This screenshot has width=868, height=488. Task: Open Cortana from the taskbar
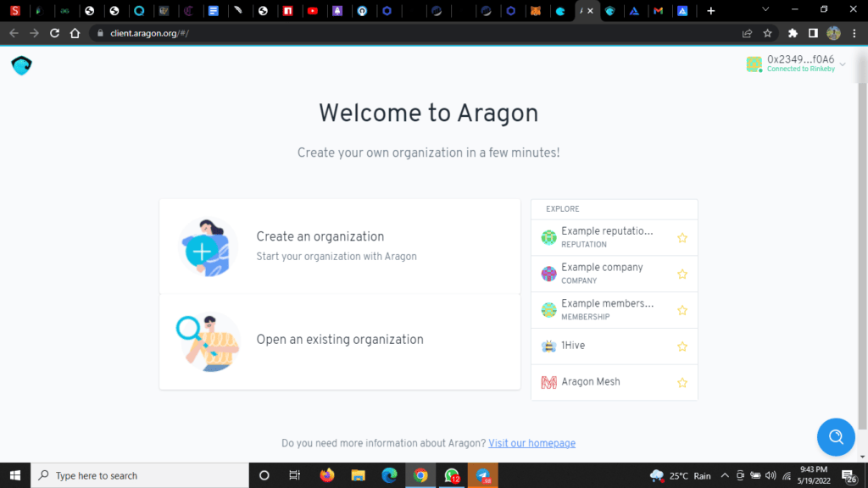(264, 475)
